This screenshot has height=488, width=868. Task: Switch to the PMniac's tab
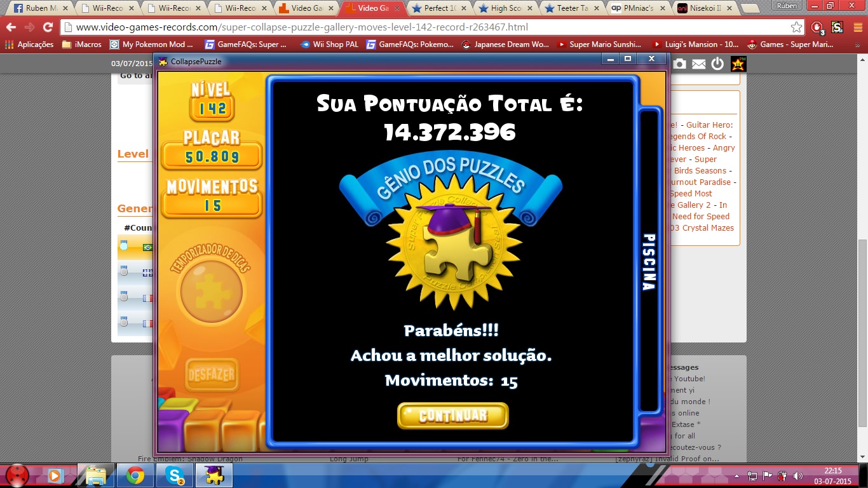coord(639,8)
